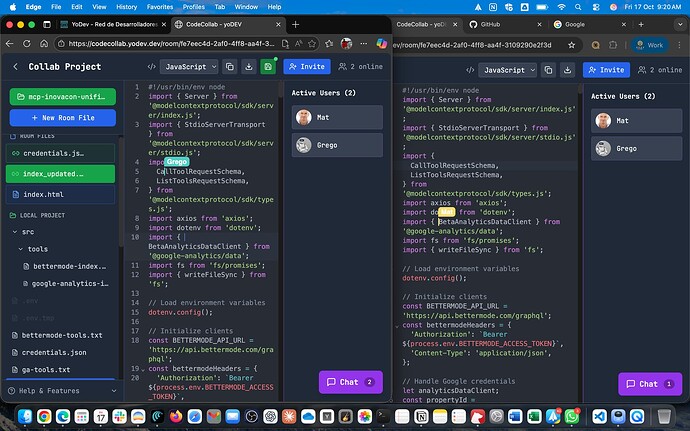
Task: Copy code icon in Chrome window
Action: pos(548,70)
